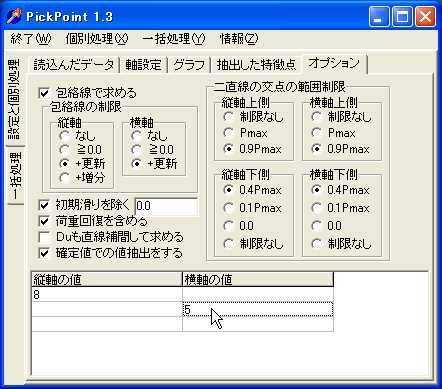442x389 pixels.
Task: Maximize the PickPoint window
Action: 402,16
